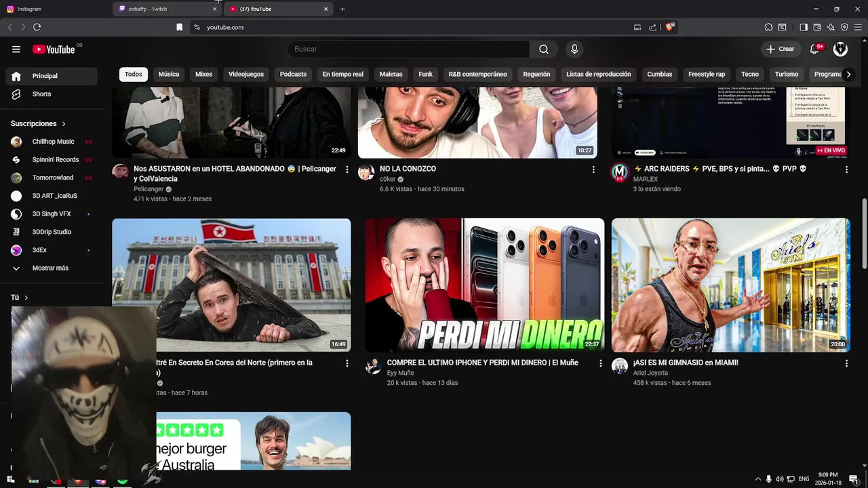The image size is (868, 488).
Task: Open the Chillhop Music subscription
Action: pyautogui.click(x=52, y=142)
